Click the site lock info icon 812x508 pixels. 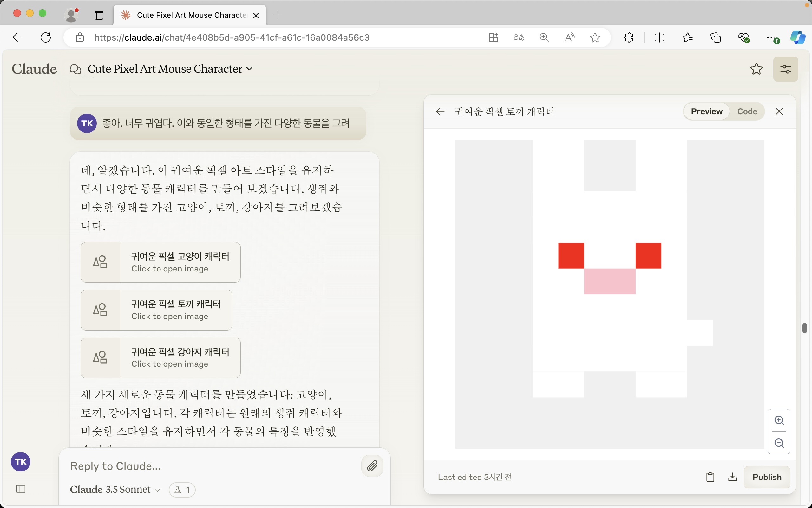pos(80,37)
